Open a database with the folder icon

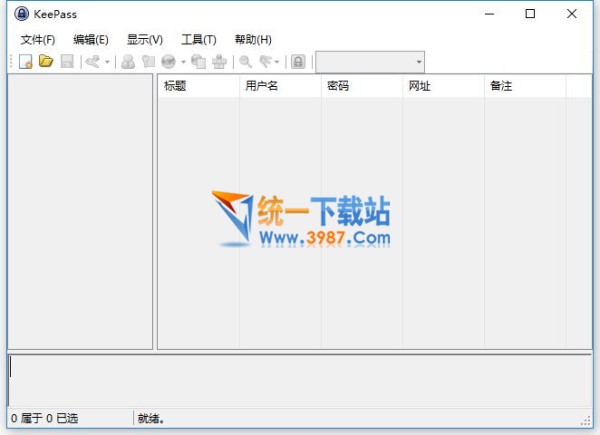pos(46,61)
